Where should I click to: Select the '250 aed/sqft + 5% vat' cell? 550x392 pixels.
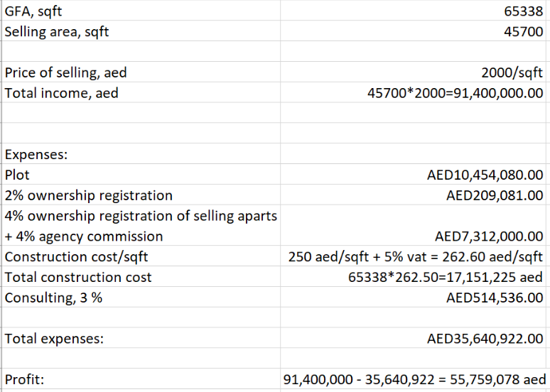coord(416,256)
